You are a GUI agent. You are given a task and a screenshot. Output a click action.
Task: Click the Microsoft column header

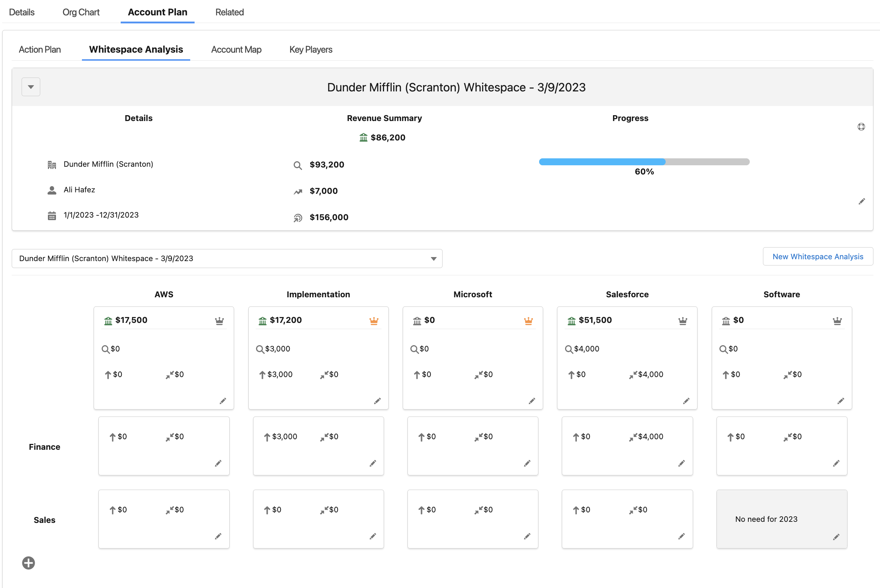coord(473,294)
